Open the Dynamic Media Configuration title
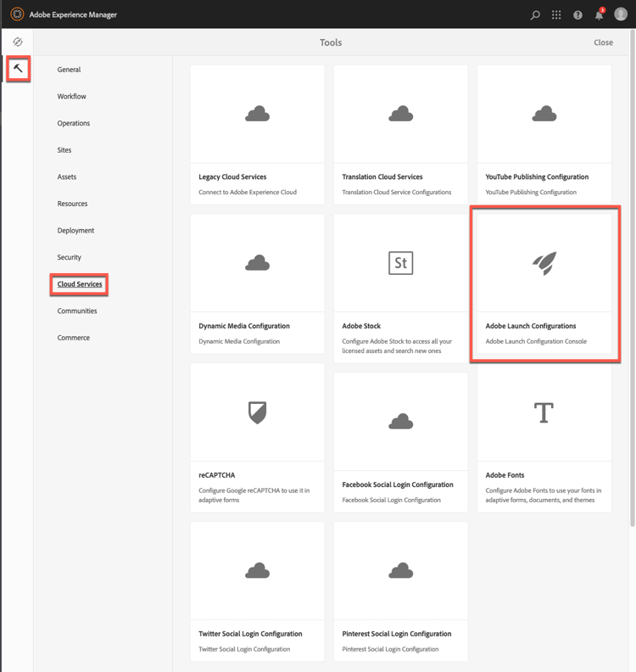Screen dimensions: 636x672 (244, 326)
